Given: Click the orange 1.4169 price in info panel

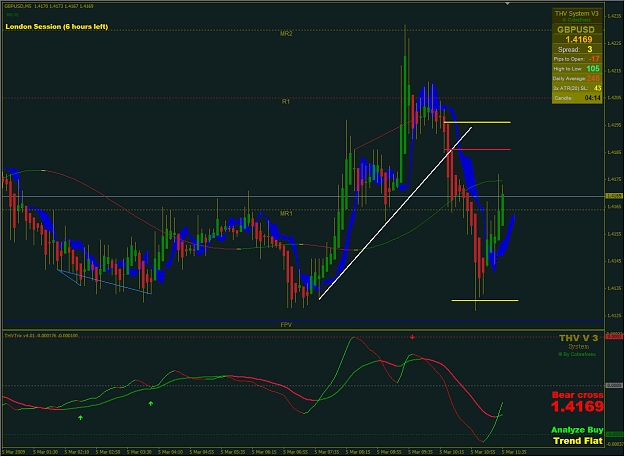Looking at the screenshot, I should tap(579, 39).
